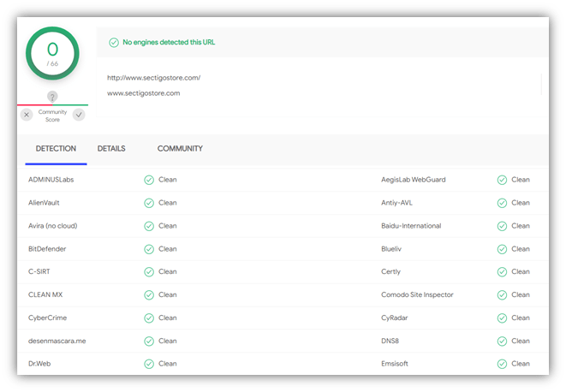Screen dimensions: 566x392
Task: Click the C-SIRT clean check icon
Action: coord(149,272)
